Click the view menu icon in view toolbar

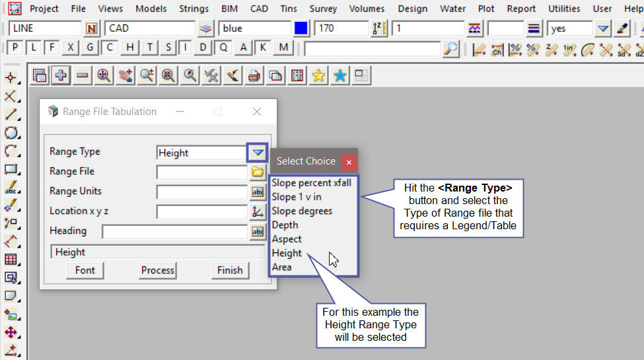tap(40, 75)
